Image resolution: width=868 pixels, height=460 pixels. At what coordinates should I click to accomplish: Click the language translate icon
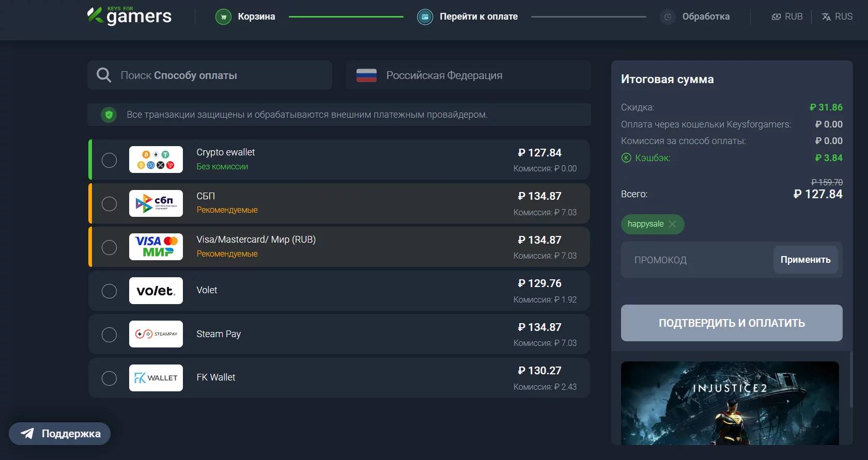point(826,17)
